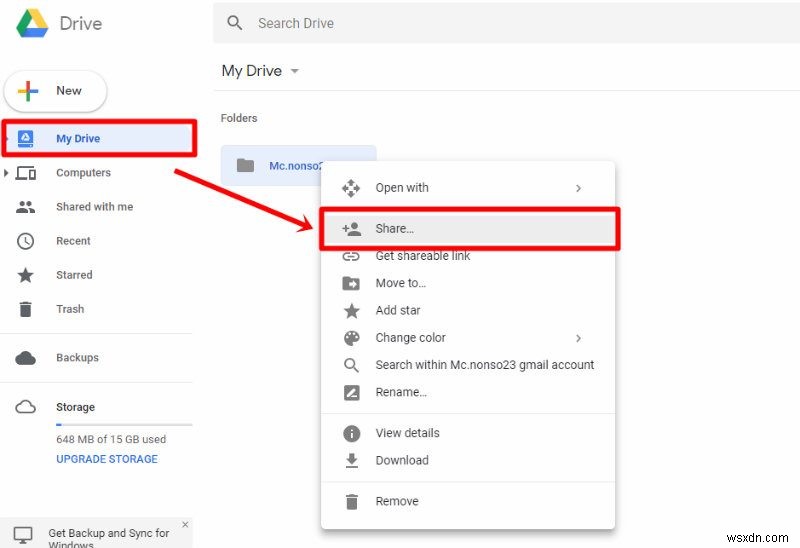800x548 pixels.
Task: Click the View details info icon
Action: click(352, 434)
